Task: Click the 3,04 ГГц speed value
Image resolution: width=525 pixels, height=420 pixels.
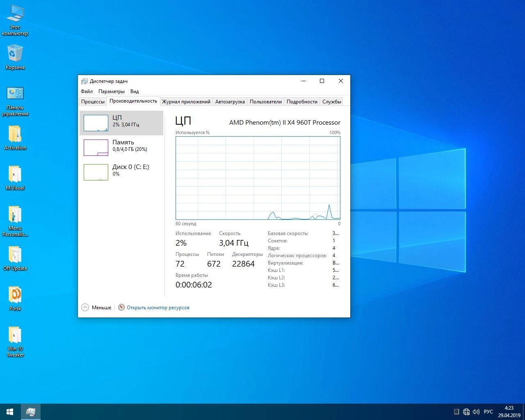Action: 234,243
